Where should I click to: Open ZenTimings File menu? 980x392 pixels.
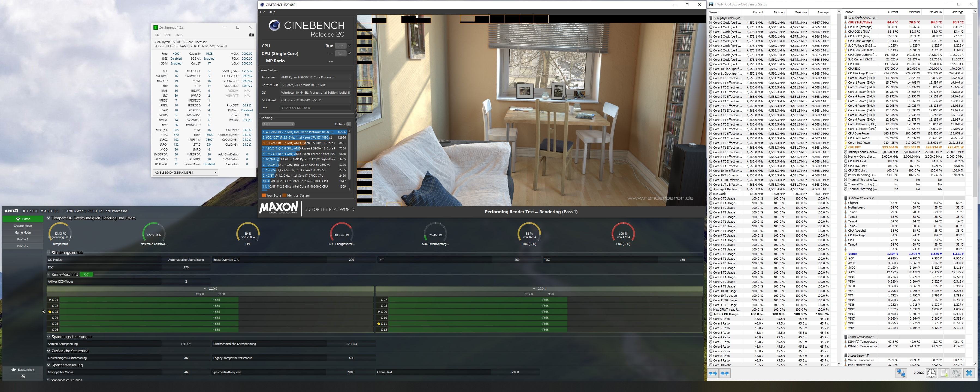(x=157, y=35)
